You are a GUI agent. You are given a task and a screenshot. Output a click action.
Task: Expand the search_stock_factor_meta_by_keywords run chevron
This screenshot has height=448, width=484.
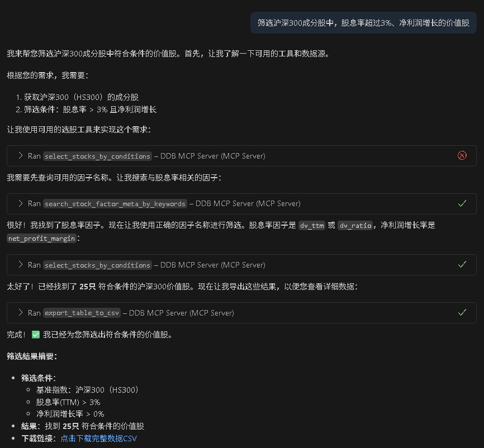tap(21, 204)
